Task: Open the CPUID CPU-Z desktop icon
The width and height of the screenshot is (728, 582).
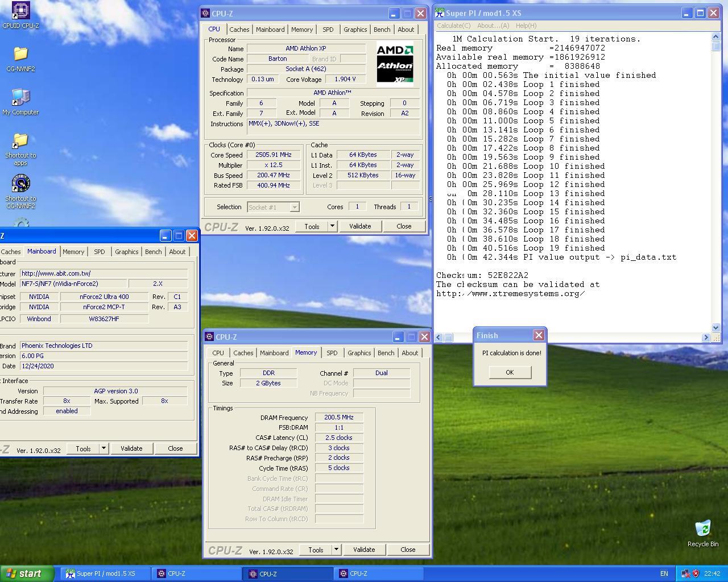Action: click(20, 14)
